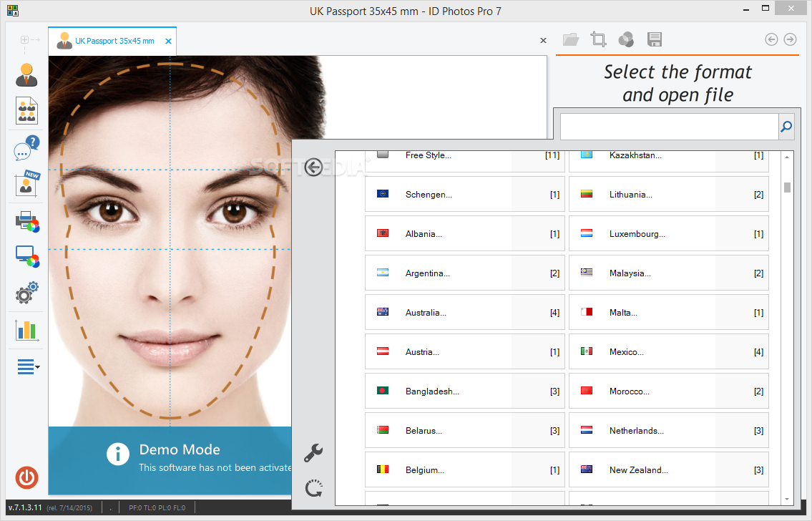Choose Bangladesh from the format list
Viewport: 812px width, 521px height.
coord(464,391)
